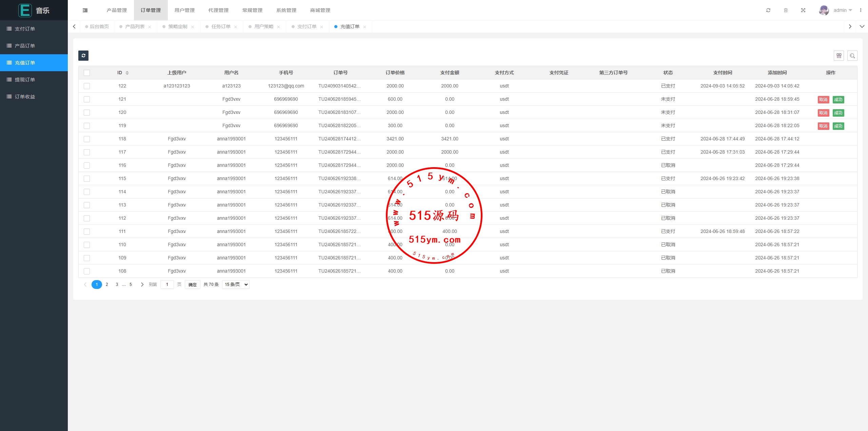
Task: Click 成功 button for order 121
Action: pos(838,99)
